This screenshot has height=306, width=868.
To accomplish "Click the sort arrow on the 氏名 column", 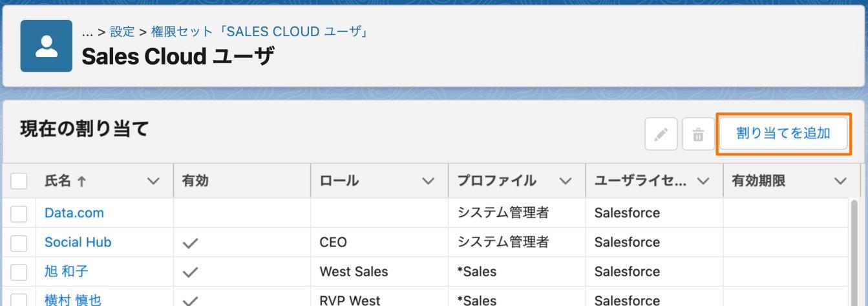I will [x=81, y=182].
